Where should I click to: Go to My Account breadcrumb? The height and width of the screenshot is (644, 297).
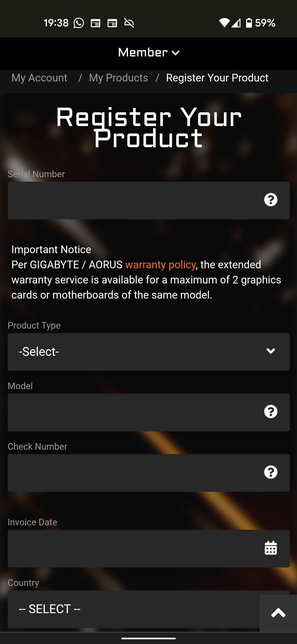pos(39,78)
